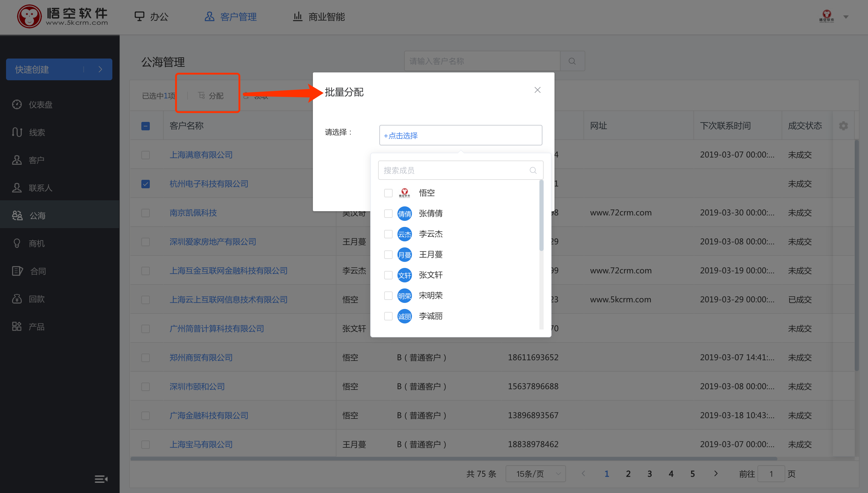Open the 仪表盘 dashboard icon in sidebar
Screen dimensions: 868x493
17,105
